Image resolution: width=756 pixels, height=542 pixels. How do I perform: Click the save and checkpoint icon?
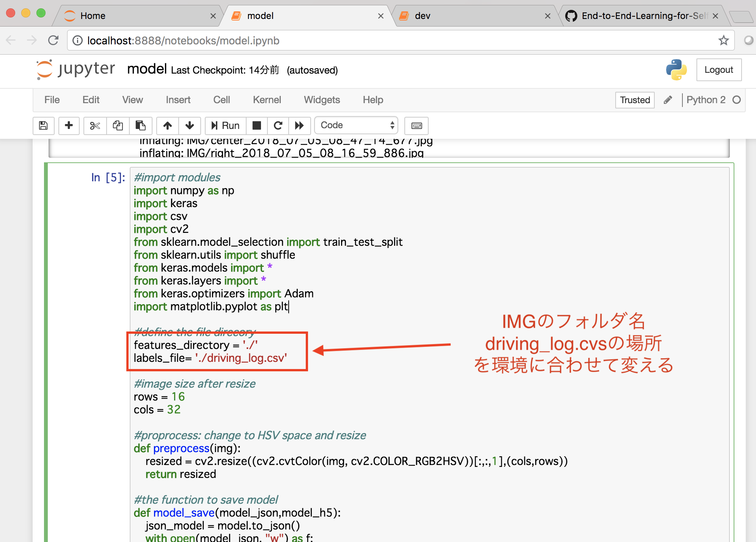pos(43,126)
